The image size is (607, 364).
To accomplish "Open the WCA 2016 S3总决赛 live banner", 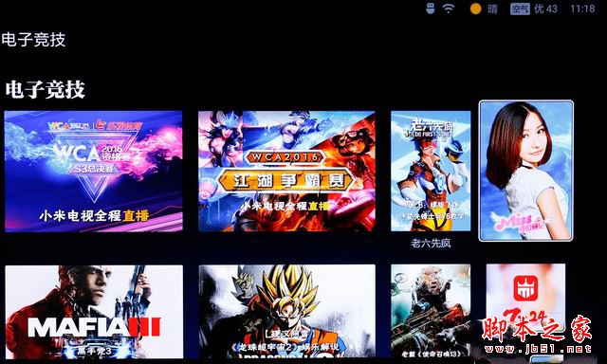I will tap(93, 172).
